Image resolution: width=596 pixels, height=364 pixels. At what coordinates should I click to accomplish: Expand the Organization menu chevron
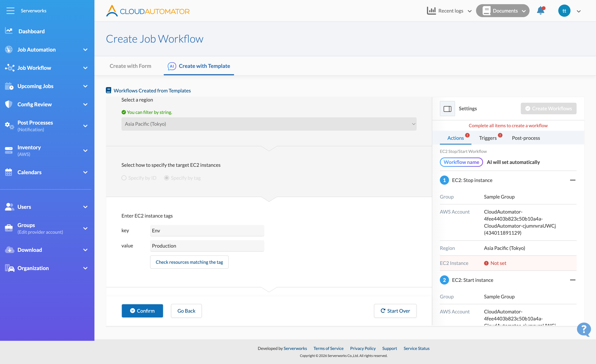coord(85,268)
